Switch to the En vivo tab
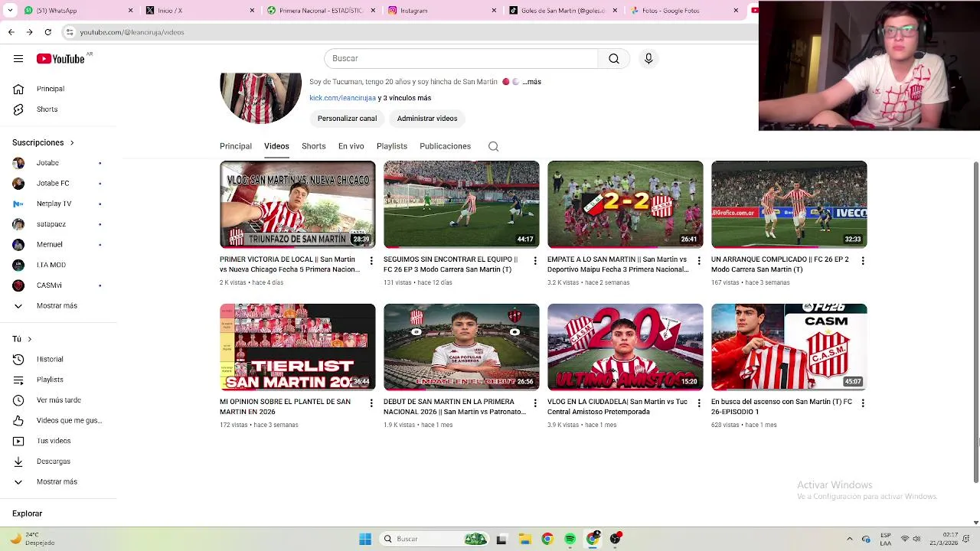Image resolution: width=980 pixels, height=551 pixels. coord(351,146)
